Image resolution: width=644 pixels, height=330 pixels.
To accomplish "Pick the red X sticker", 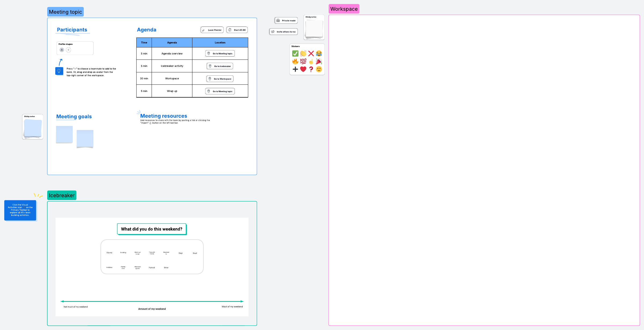I will click(x=311, y=54).
